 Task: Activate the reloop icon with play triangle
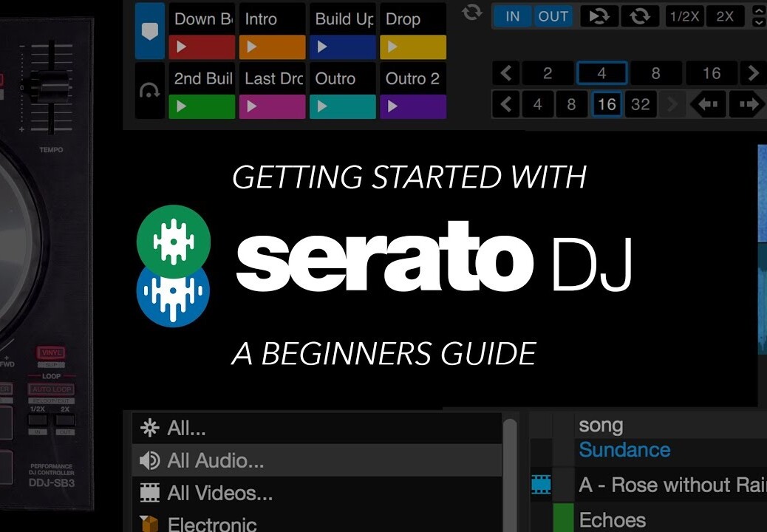click(x=599, y=16)
